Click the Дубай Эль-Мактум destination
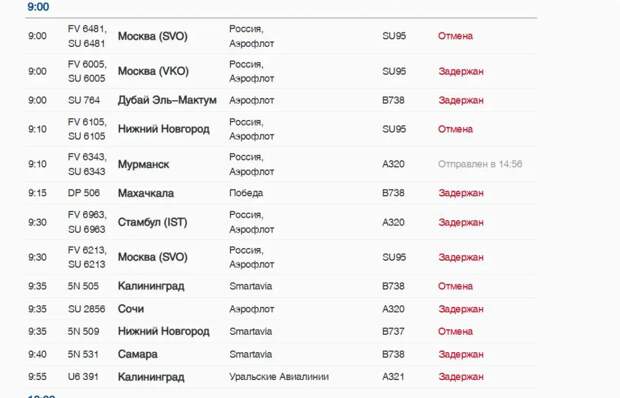The height and width of the screenshot is (398, 620). tap(167, 100)
